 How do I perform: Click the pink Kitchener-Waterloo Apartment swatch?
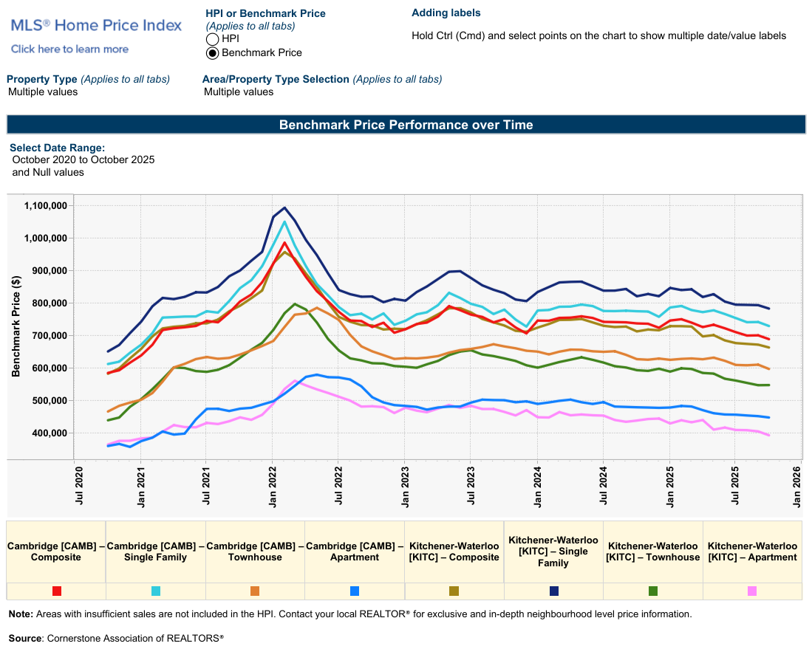point(752,591)
